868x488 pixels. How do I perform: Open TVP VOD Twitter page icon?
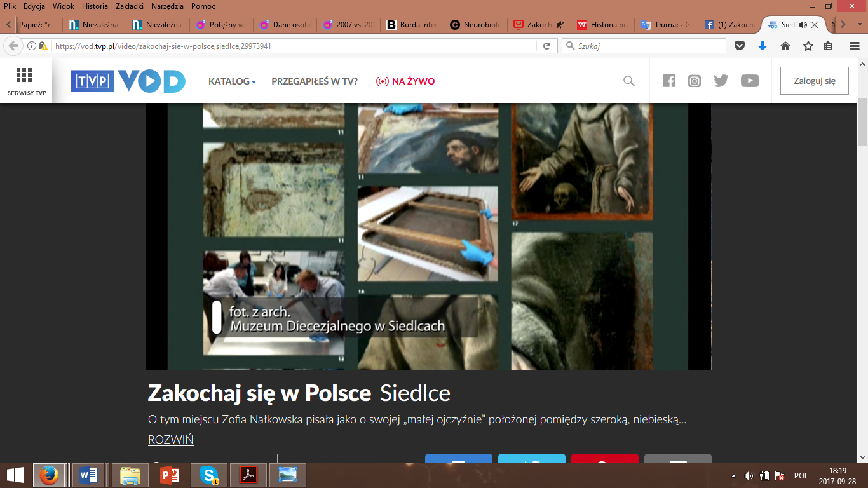721,81
